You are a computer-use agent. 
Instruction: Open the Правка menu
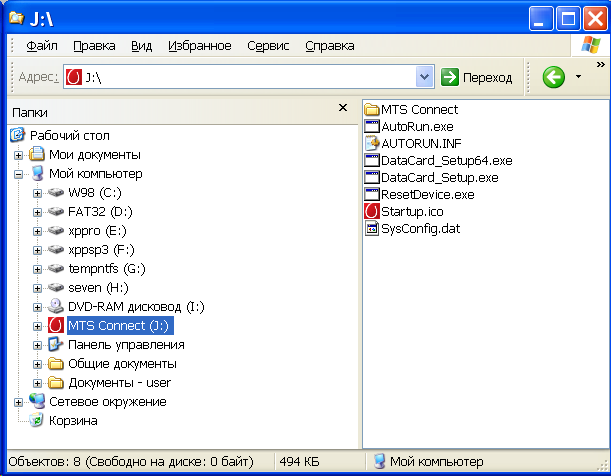(94, 46)
